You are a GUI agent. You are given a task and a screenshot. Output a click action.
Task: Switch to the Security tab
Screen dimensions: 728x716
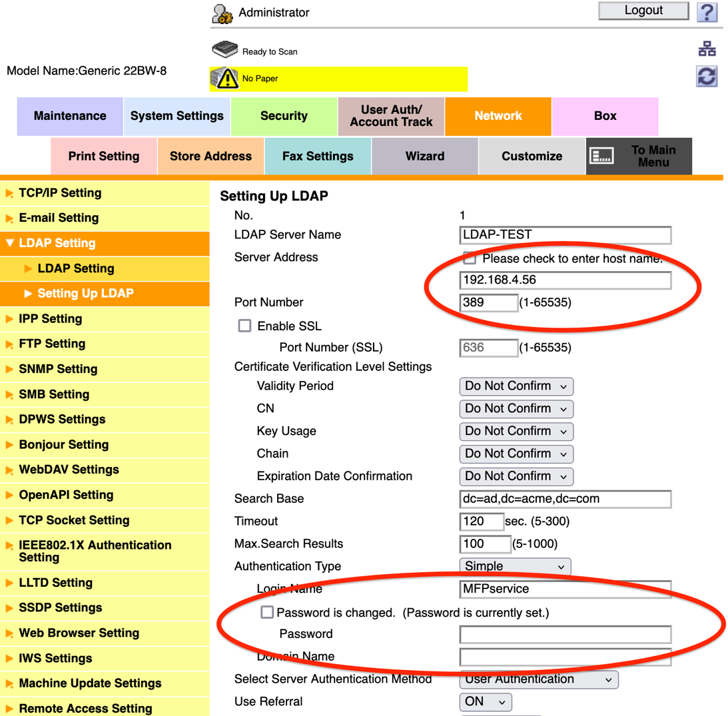click(284, 116)
